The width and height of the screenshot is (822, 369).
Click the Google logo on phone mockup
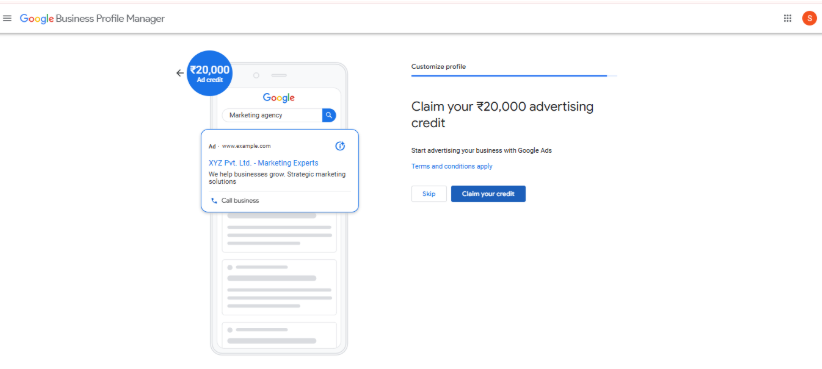[278, 97]
